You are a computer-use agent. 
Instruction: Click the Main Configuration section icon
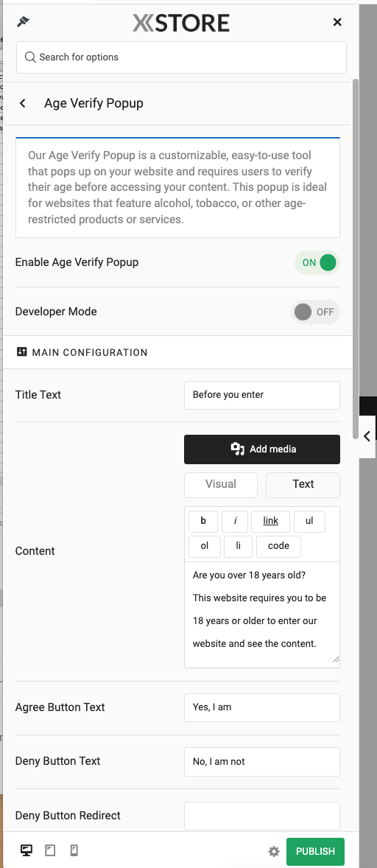[x=21, y=351]
